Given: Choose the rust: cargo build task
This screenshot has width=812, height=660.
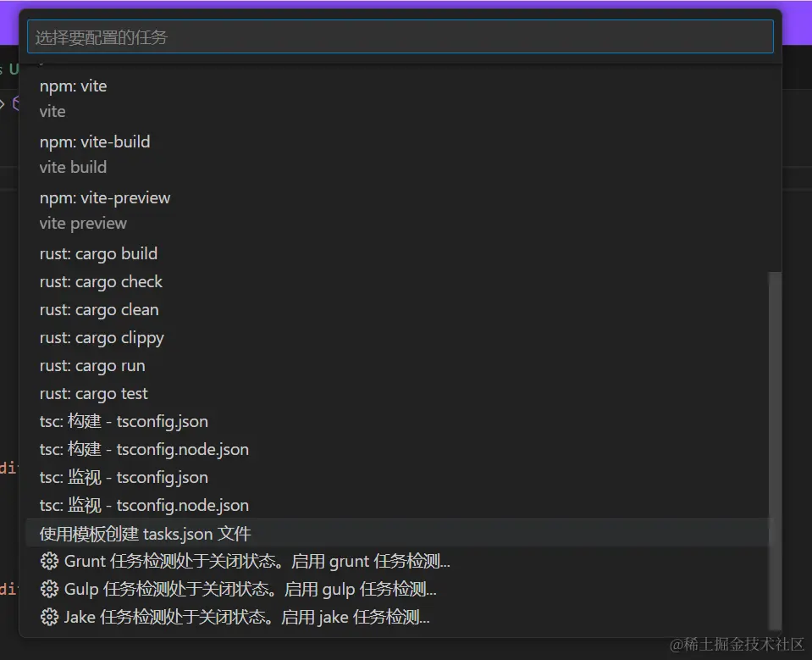Looking at the screenshot, I should 98,253.
